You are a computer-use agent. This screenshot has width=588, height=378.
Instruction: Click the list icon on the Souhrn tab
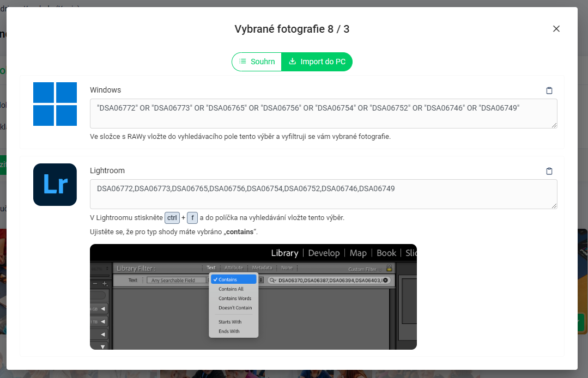click(243, 61)
